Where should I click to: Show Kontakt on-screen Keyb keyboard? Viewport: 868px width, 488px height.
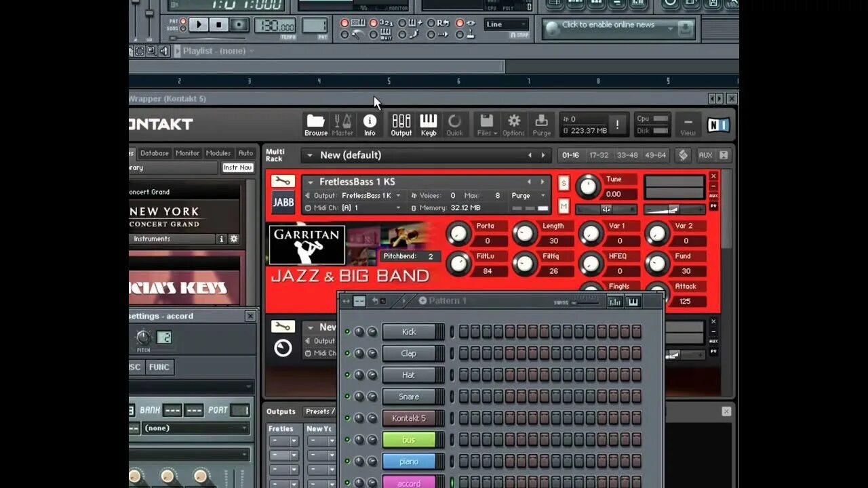[429, 125]
